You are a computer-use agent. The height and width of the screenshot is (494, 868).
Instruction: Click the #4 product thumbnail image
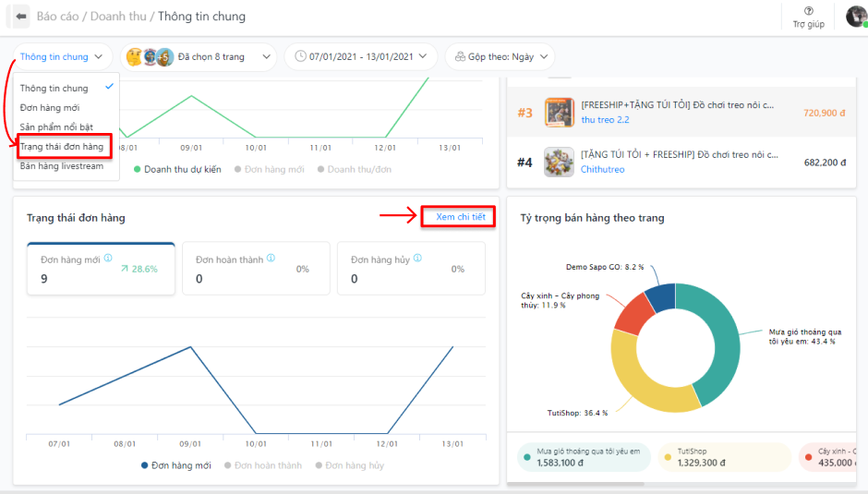559,163
